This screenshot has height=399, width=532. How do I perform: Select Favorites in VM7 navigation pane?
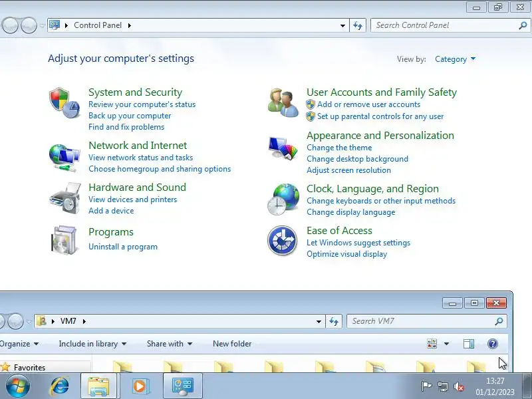pos(29,367)
